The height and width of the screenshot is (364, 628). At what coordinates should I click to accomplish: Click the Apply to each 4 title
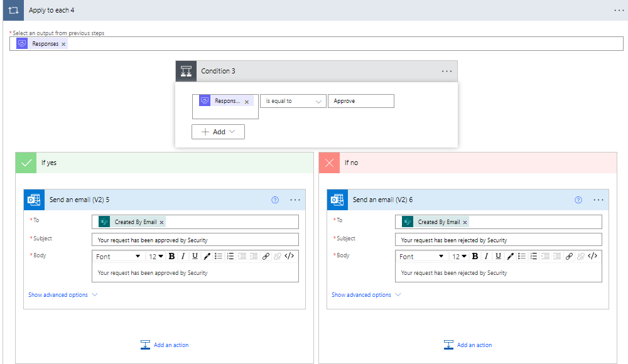[x=51, y=11]
